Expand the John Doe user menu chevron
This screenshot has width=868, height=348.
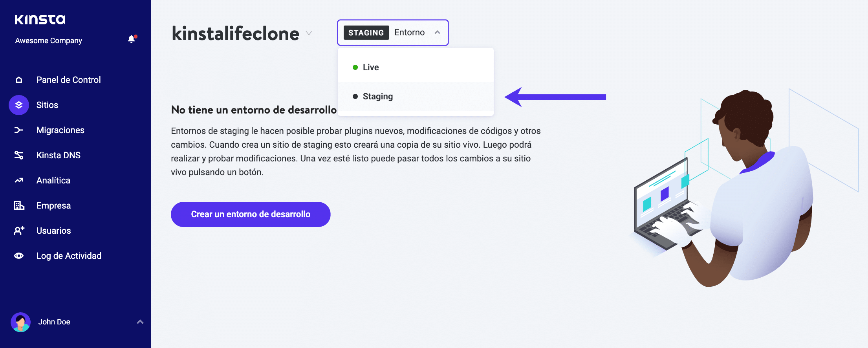pyautogui.click(x=140, y=322)
